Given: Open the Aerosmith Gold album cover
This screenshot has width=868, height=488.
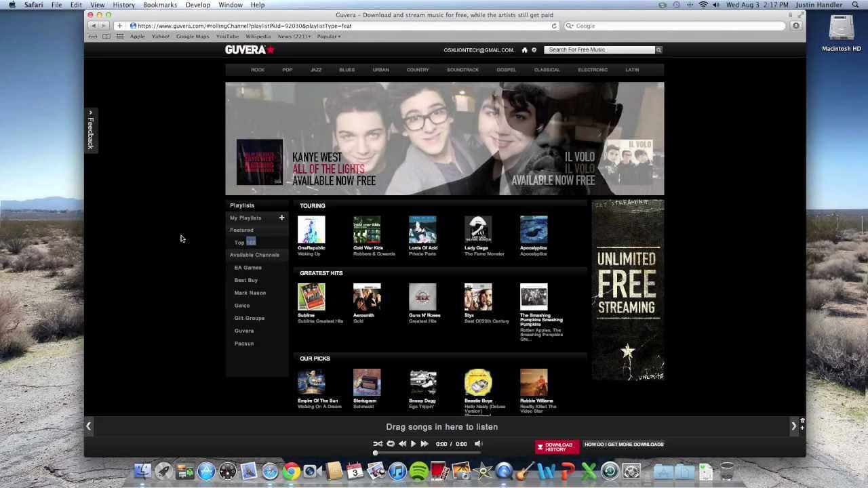Looking at the screenshot, I should coord(367,297).
